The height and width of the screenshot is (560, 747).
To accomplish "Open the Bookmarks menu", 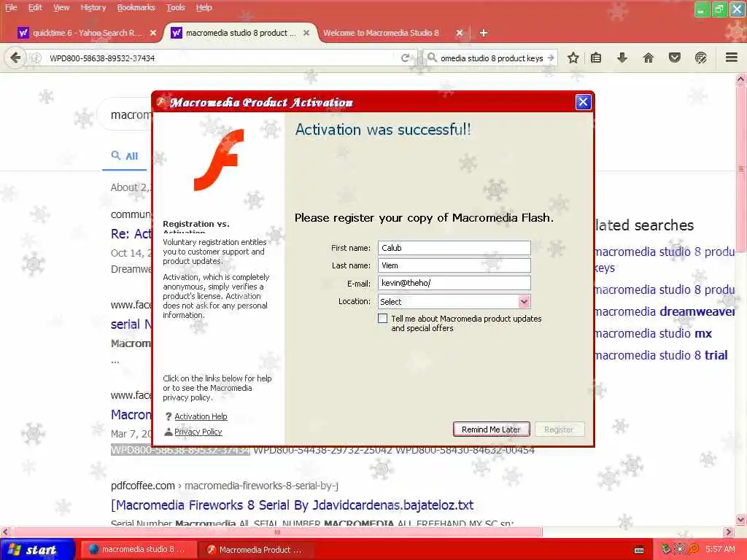I will [x=136, y=7].
